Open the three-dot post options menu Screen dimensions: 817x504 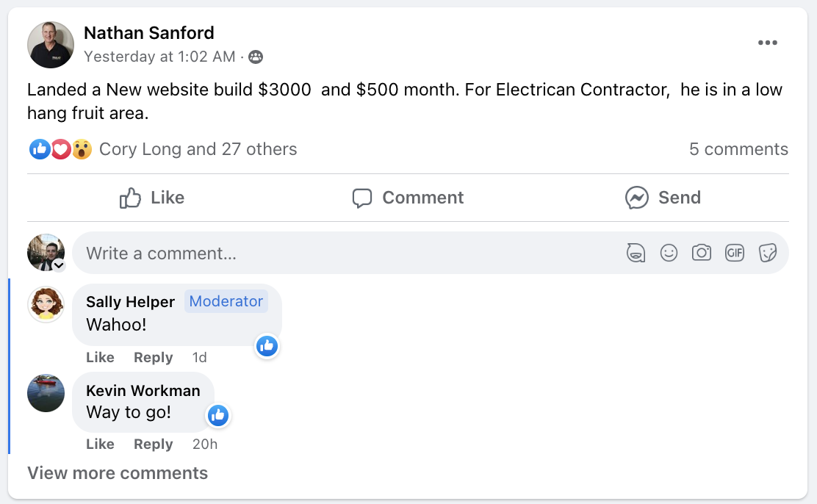pos(767,43)
